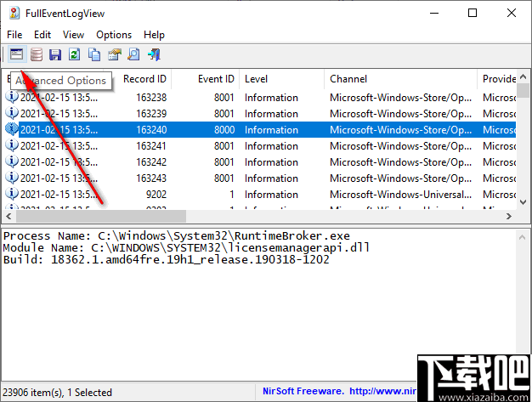Open the File menu

pyautogui.click(x=14, y=35)
